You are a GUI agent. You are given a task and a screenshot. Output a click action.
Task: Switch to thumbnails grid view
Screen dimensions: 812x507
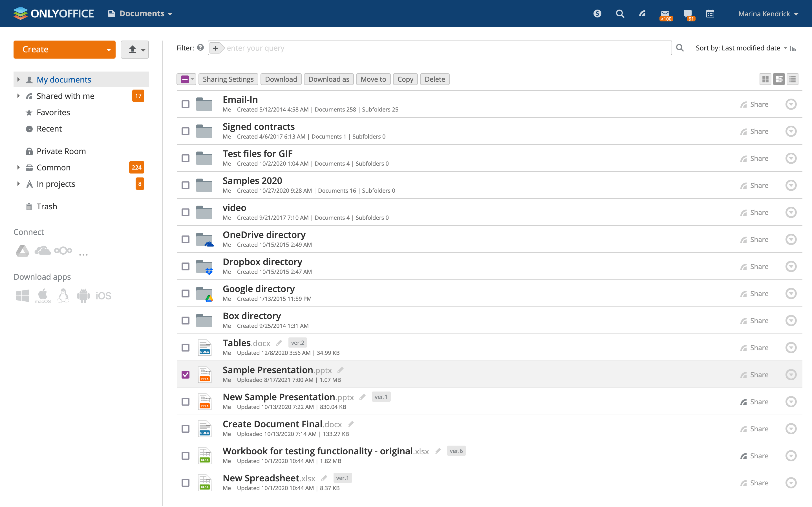pyautogui.click(x=766, y=79)
